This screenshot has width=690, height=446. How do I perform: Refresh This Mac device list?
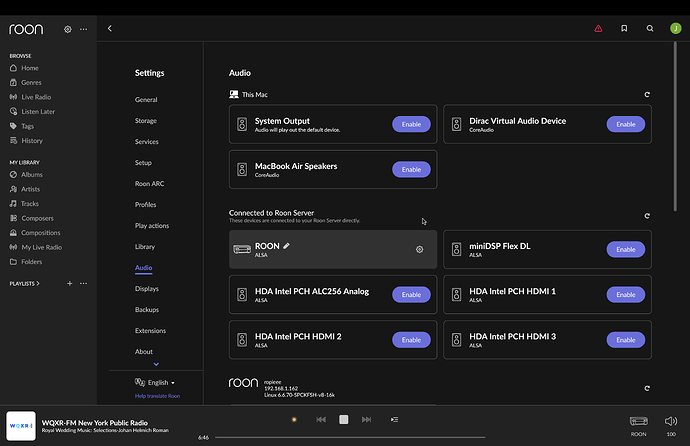pyautogui.click(x=647, y=95)
